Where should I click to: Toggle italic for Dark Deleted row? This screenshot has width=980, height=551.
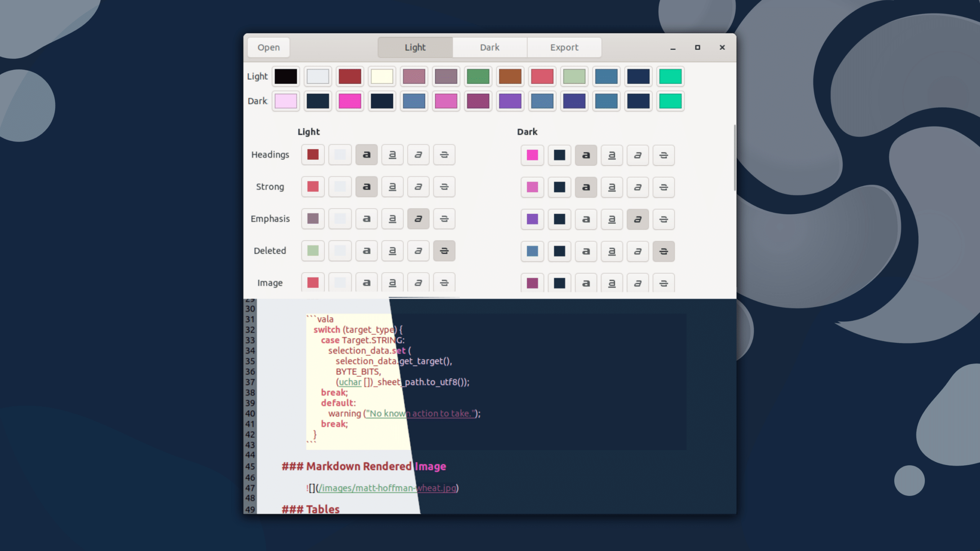pyautogui.click(x=638, y=251)
